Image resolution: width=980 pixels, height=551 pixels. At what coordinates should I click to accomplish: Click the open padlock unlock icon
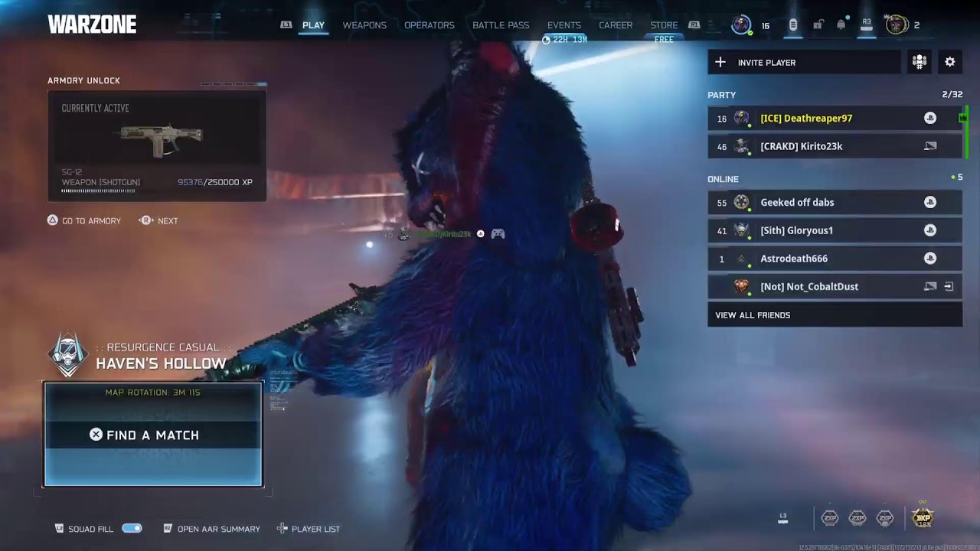818,25
